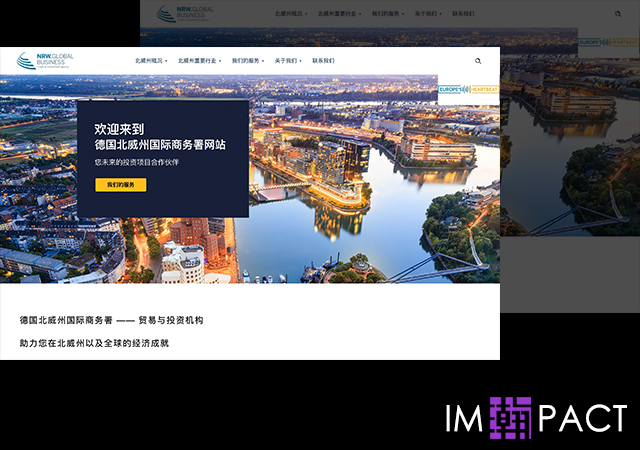The width and height of the screenshot is (640, 450).
Task: Click the 欢迎来到 heading in hero box
Action: (119, 129)
